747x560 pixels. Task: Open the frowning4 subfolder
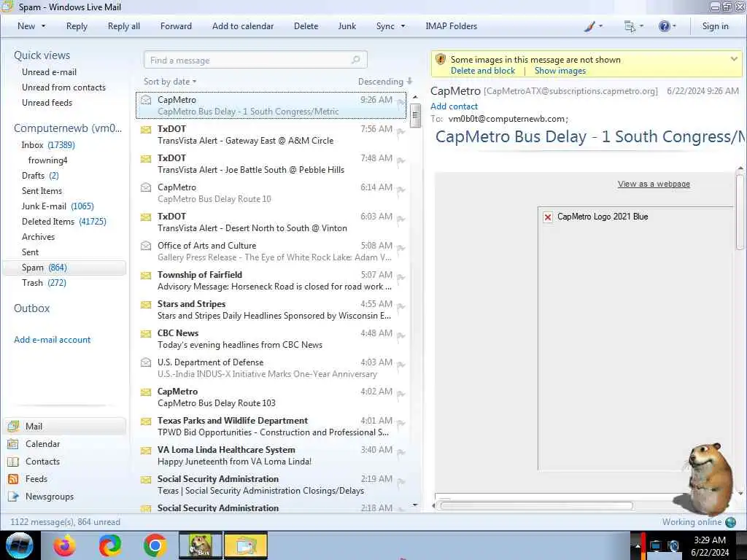[47, 160]
